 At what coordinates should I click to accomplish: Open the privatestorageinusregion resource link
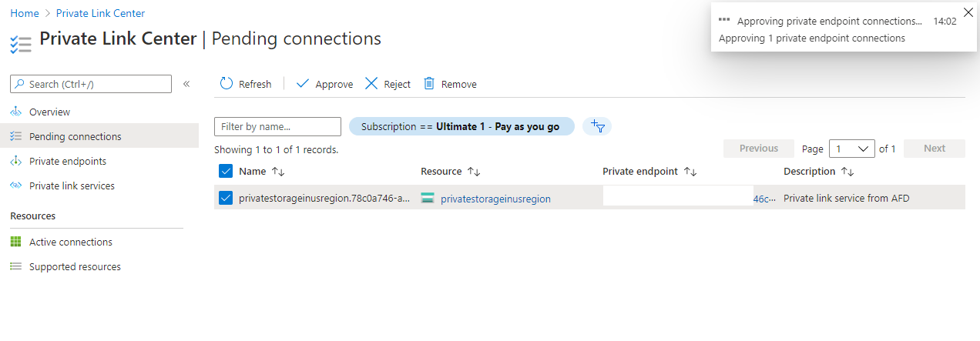coord(495,199)
